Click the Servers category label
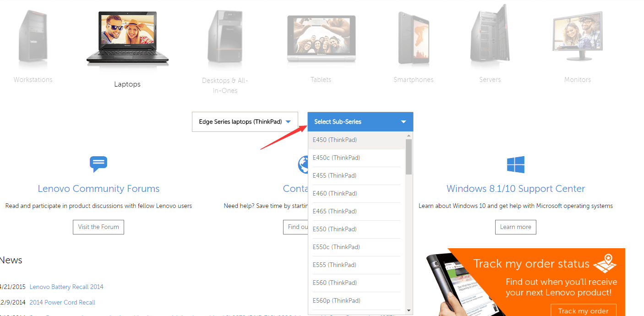 click(490, 80)
